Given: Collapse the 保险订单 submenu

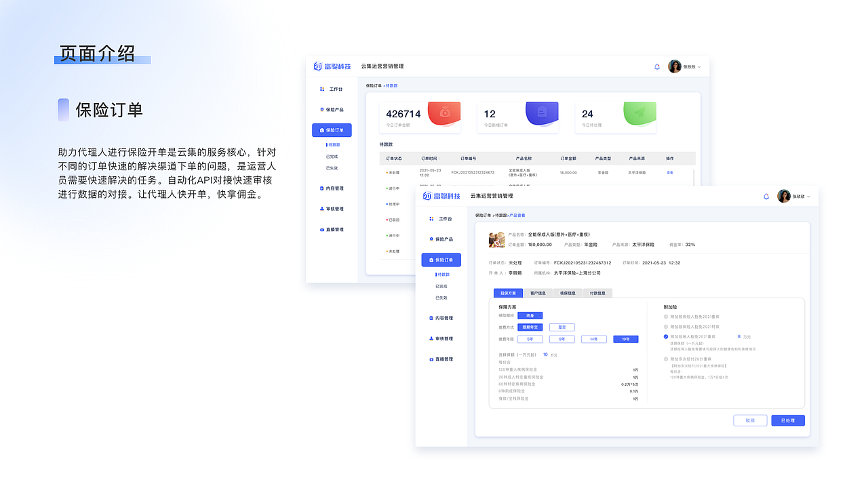Looking at the screenshot, I should [x=441, y=260].
